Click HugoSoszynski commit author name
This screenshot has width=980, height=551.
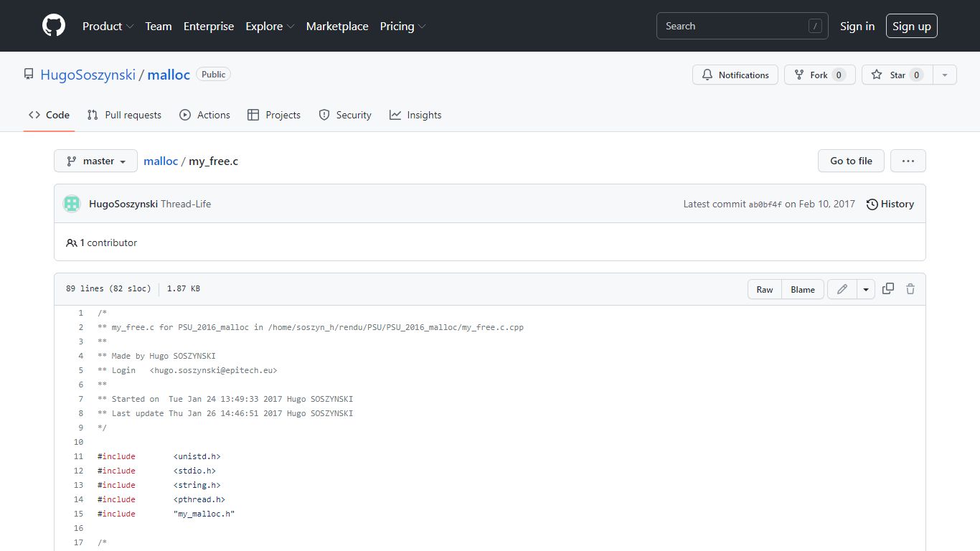click(123, 204)
